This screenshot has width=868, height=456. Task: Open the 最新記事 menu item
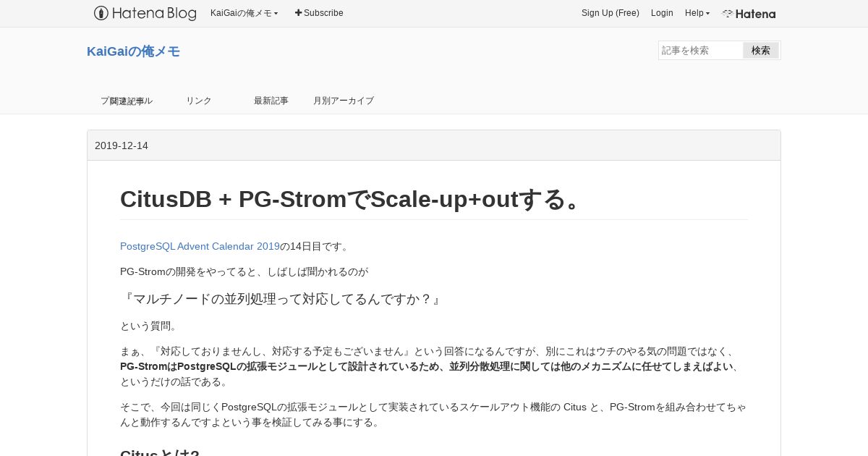pos(271,101)
